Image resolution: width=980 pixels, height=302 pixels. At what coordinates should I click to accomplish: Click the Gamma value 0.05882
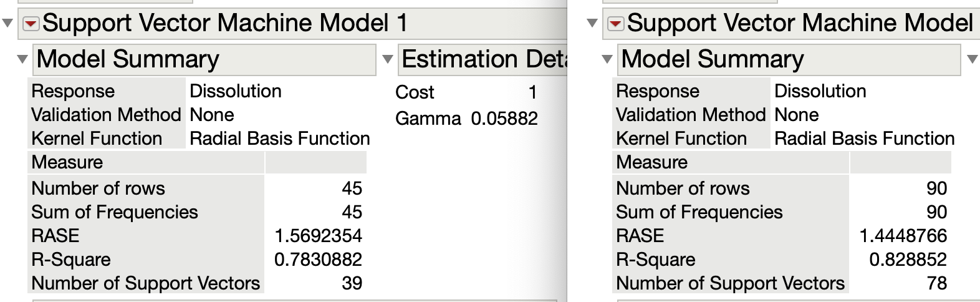click(504, 119)
